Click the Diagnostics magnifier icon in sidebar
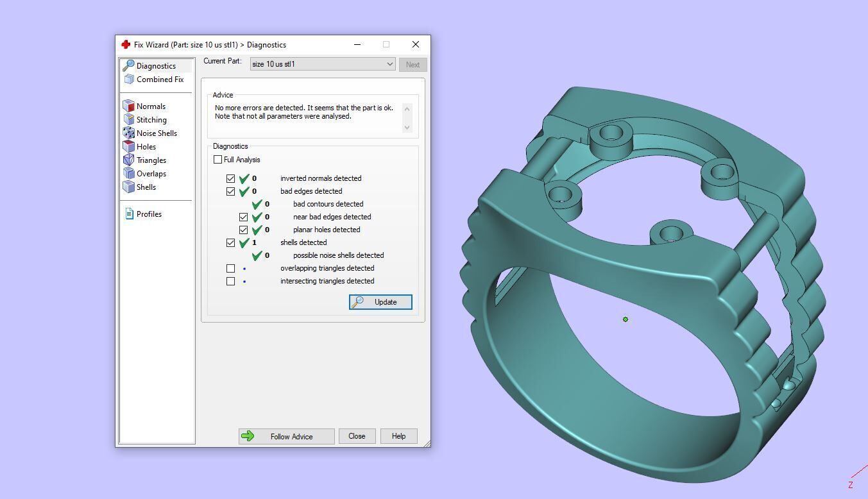Screen dimensions: 868x499 click(x=128, y=65)
